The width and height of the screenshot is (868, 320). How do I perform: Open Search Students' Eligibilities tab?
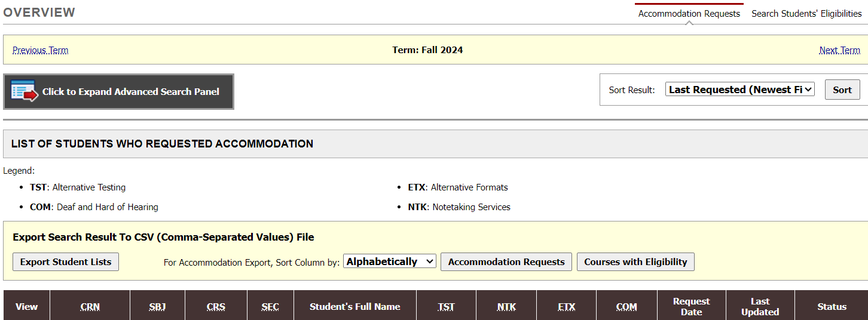pyautogui.click(x=806, y=14)
